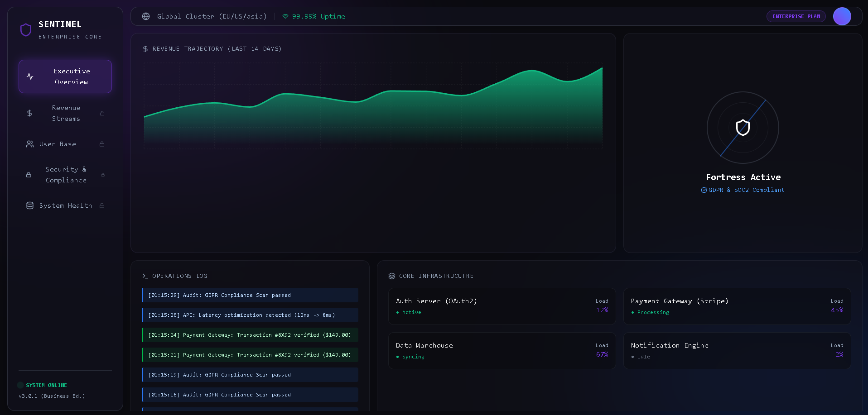Click the Fortress Active heading
Viewport: 868px width, 415px height.
coord(743,177)
